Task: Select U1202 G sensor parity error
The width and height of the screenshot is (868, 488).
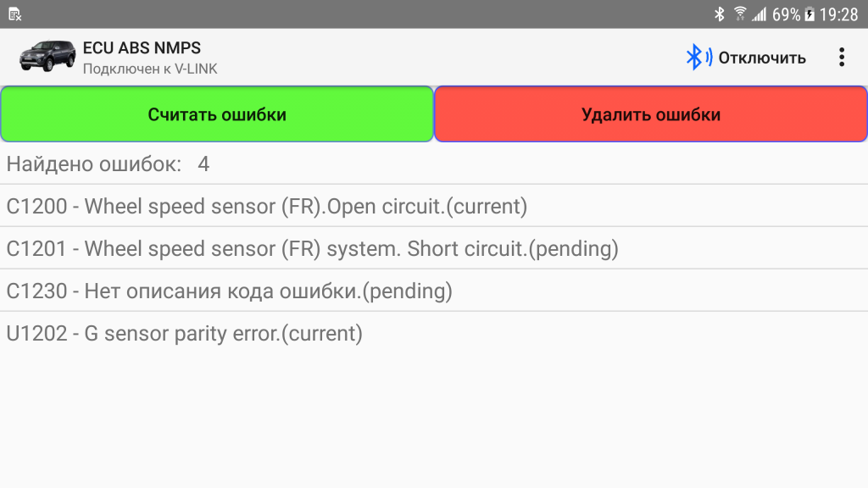Action: point(184,333)
